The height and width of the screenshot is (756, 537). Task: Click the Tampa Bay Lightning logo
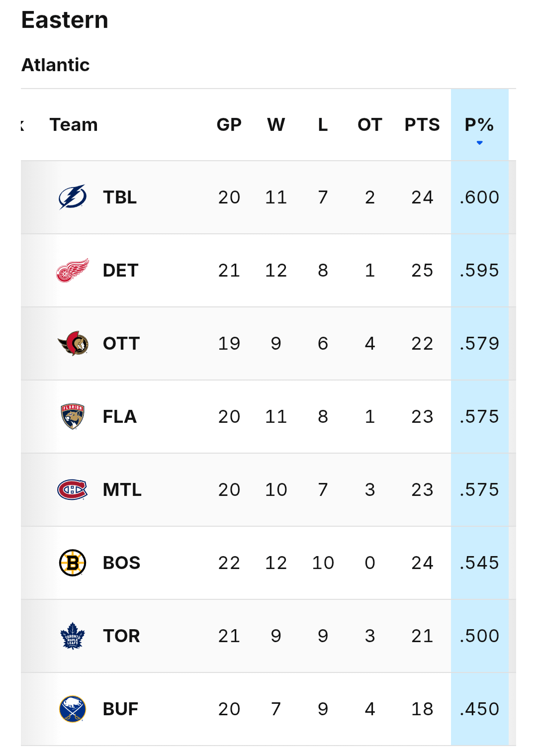tap(73, 197)
